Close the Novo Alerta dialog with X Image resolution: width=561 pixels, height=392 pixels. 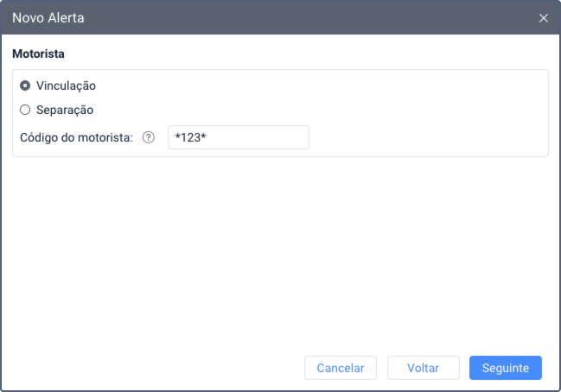pyautogui.click(x=544, y=17)
